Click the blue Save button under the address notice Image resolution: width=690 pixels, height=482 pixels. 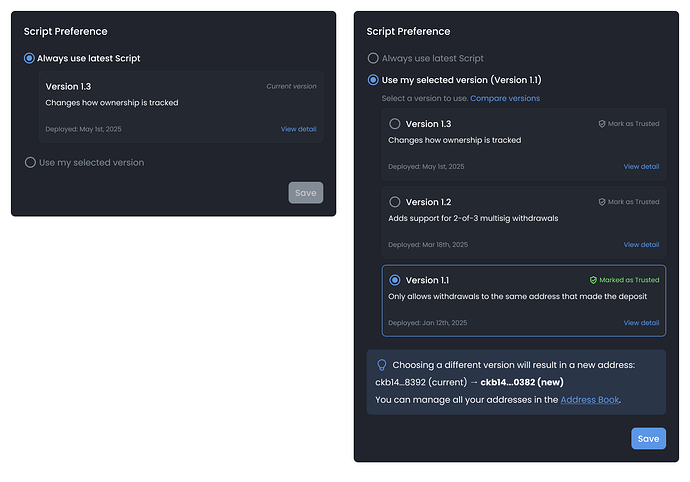[x=648, y=439]
